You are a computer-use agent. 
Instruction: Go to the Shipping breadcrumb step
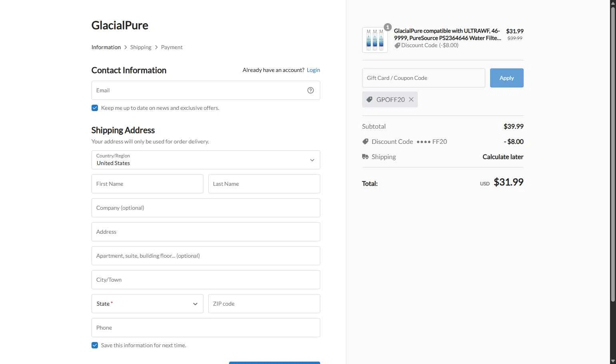pyautogui.click(x=141, y=47)
